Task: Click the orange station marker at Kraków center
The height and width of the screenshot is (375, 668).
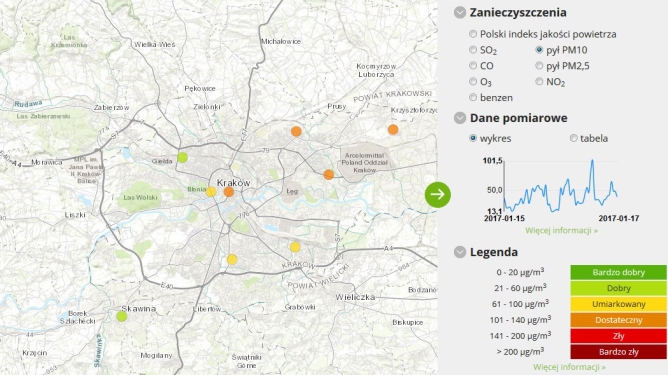Action: coord(229,192)
